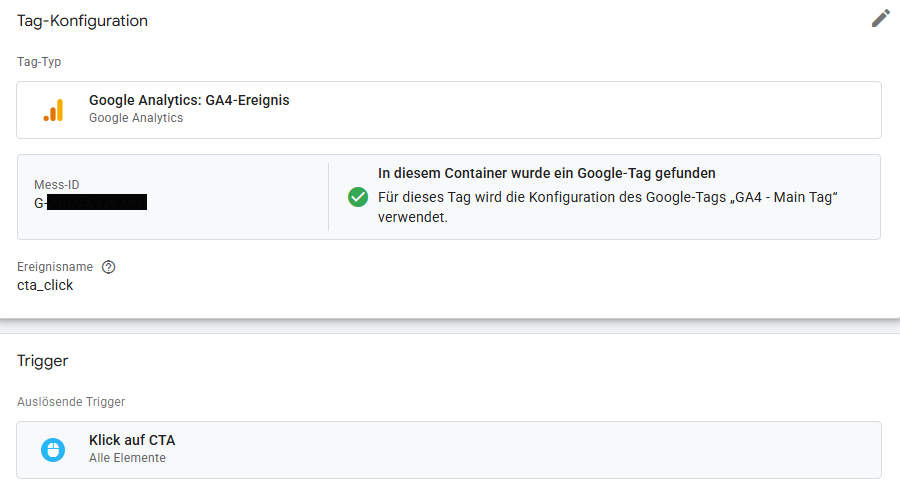Click the Tag-Konfiguration heading
Image resolution: width=900 pixels, height=491 pixels.
(x=82, y=21)
